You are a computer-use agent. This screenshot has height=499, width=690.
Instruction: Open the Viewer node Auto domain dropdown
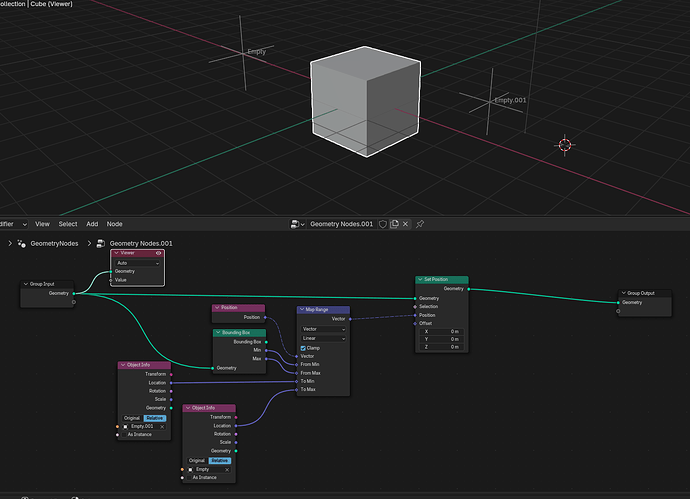tap(137, 263)
